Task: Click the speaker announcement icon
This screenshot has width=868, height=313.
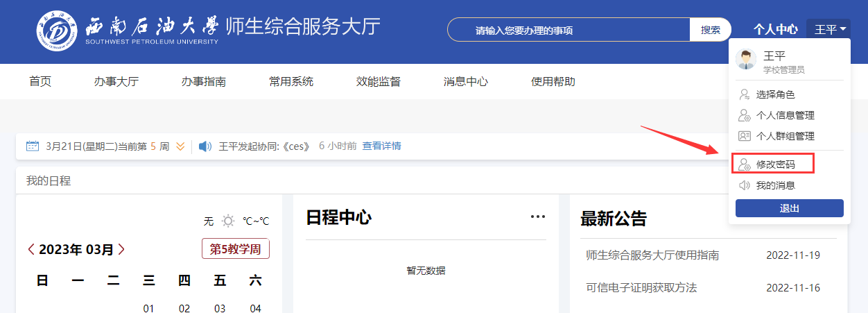Action: click(205, 146)
